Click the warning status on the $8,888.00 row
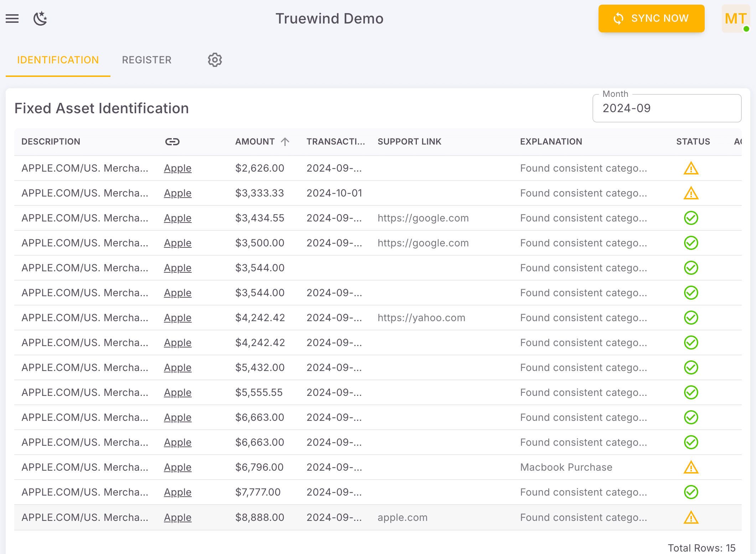Screen dimensions: 756x554 point(690,517)
